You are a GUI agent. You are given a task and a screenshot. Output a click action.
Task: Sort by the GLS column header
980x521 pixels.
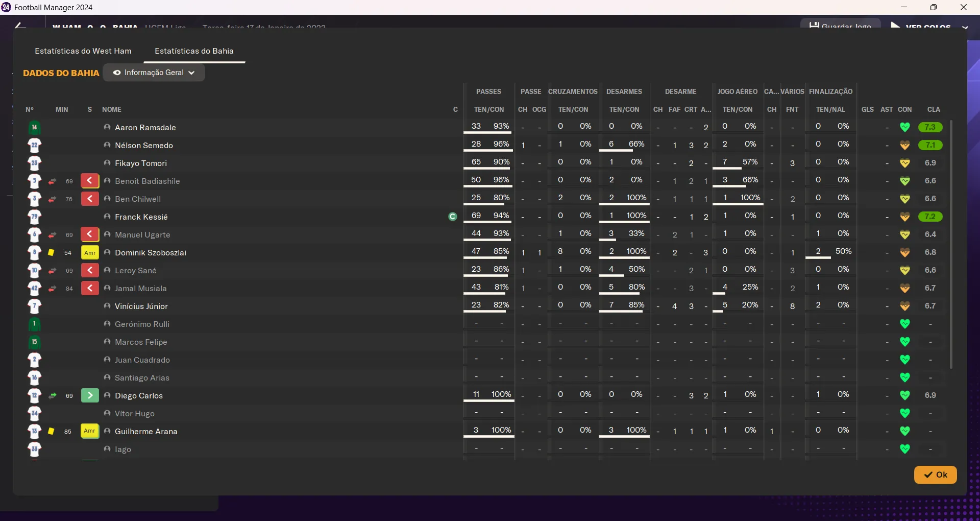pyautogui.click(x=868, y=109)
